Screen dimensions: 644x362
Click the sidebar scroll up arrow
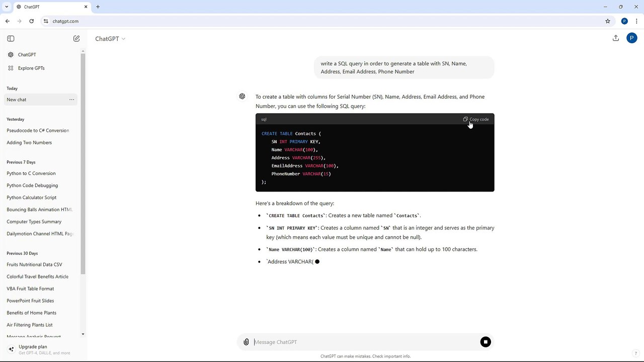coord(83,51)
